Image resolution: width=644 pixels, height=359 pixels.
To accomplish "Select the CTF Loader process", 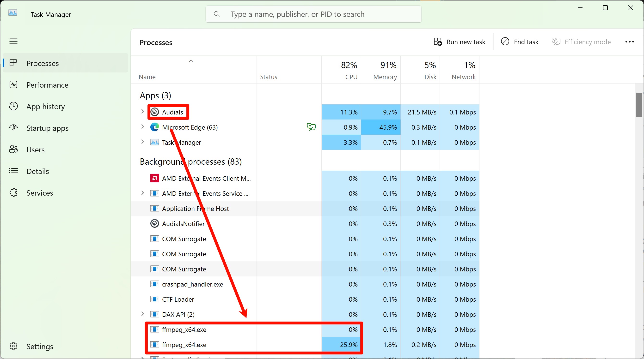I will (305, 299).
